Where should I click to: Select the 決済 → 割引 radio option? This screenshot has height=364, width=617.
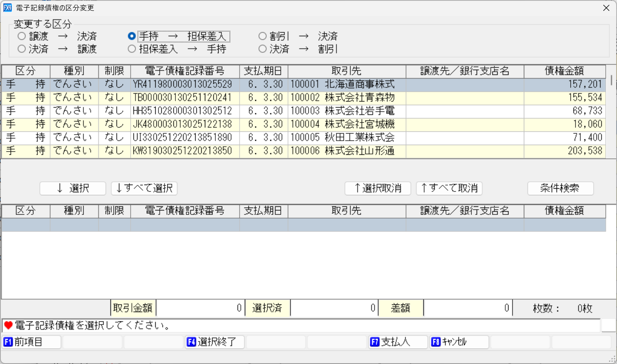263,49
